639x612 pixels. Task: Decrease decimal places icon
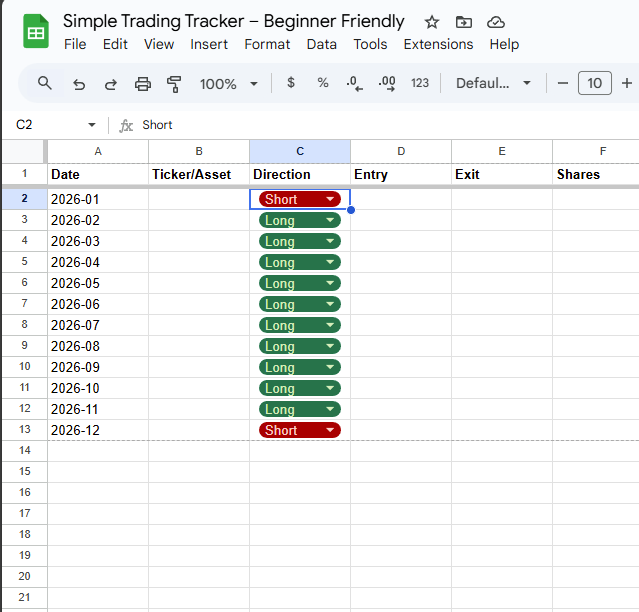[354, 84]
